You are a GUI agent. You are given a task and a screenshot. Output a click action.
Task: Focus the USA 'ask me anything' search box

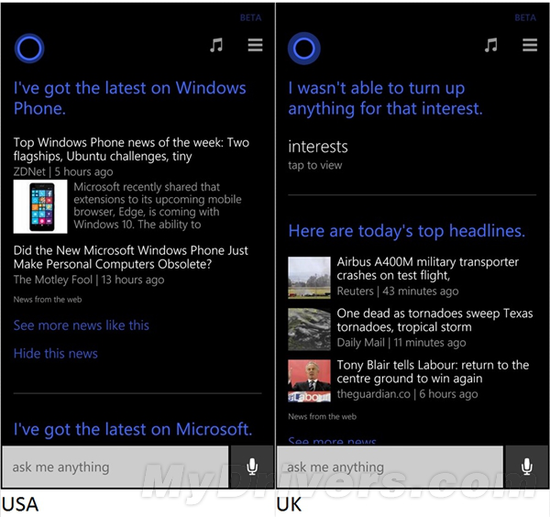click(115, 466)
